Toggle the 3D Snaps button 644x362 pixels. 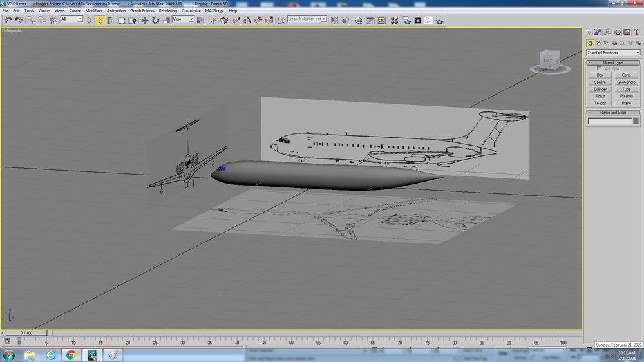236,21
